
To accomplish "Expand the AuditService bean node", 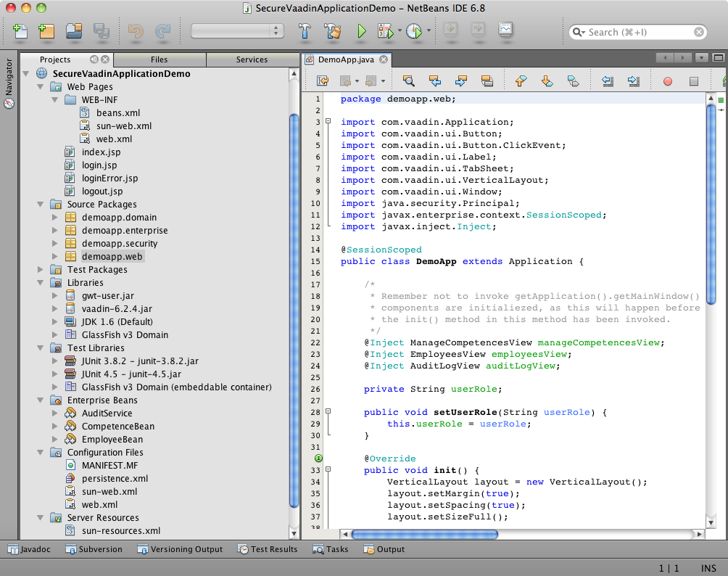I will coord(55,413).
